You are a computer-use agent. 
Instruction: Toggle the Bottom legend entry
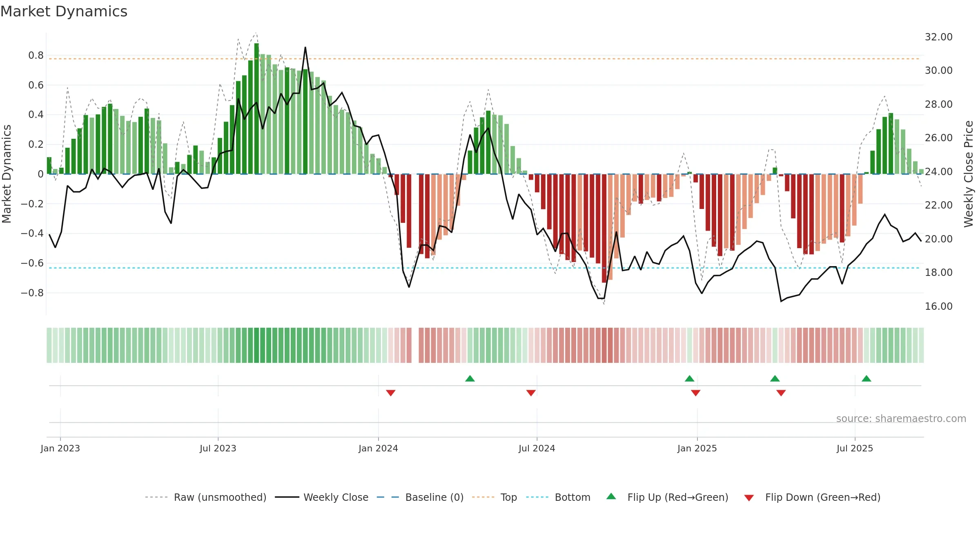coord(558,497)
